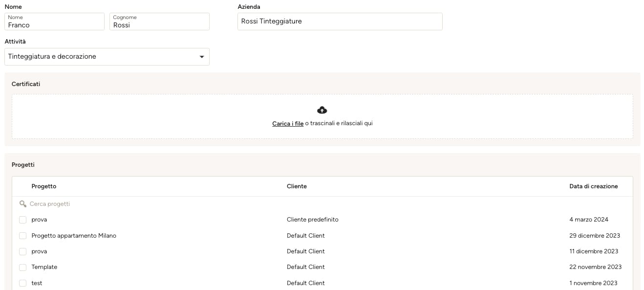
Task: Select the first prova project checkbox
Action: coord(22,220)
